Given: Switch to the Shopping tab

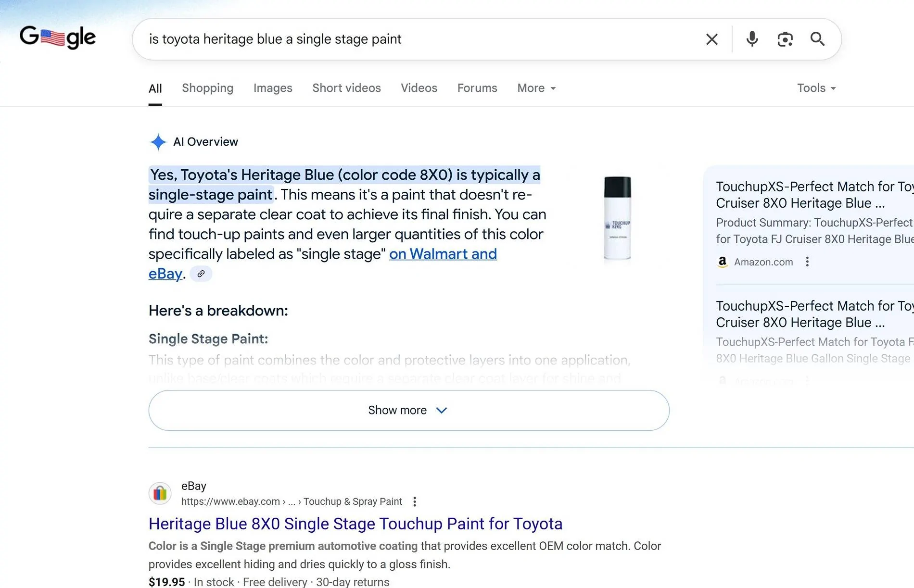Looking at the screenshot, I should point(207,88).
